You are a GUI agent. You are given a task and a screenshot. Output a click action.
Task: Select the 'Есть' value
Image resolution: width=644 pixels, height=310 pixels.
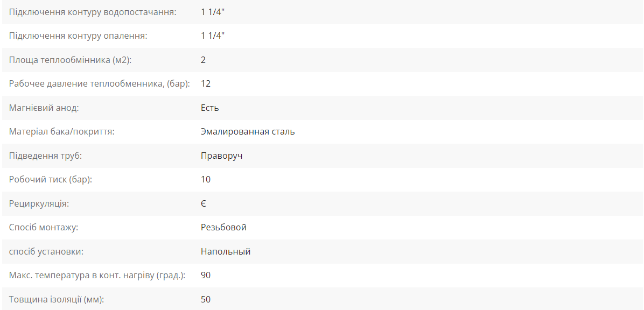tap(210, 108)
